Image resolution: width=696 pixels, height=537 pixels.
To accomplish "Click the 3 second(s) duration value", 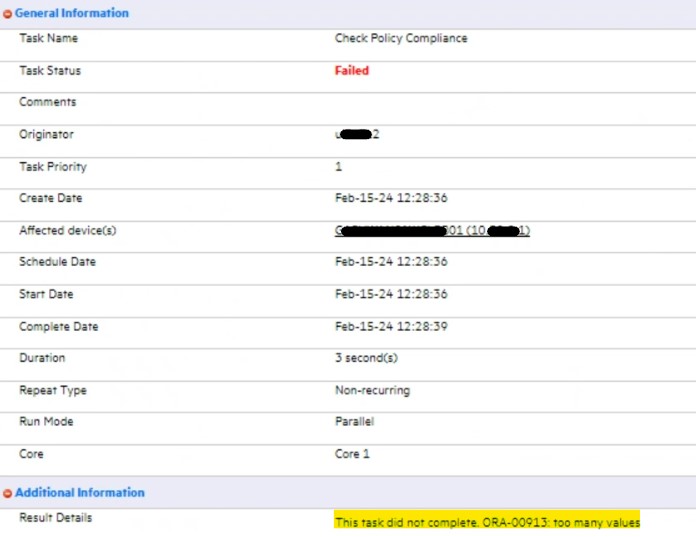I will [369, 358].
